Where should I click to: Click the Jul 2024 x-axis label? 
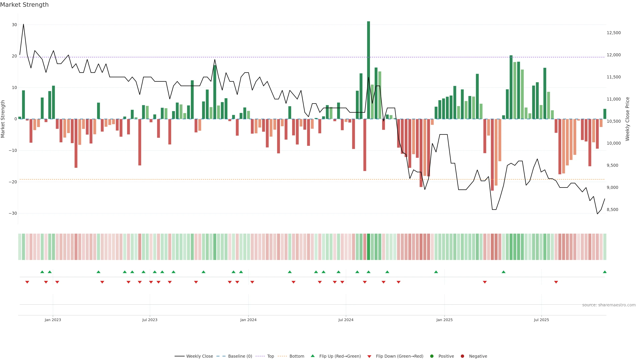click(x=346, y=320)
